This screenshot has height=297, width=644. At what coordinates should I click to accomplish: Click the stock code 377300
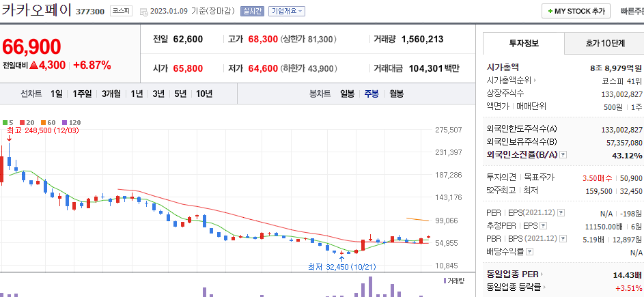[x=90, y=12]
